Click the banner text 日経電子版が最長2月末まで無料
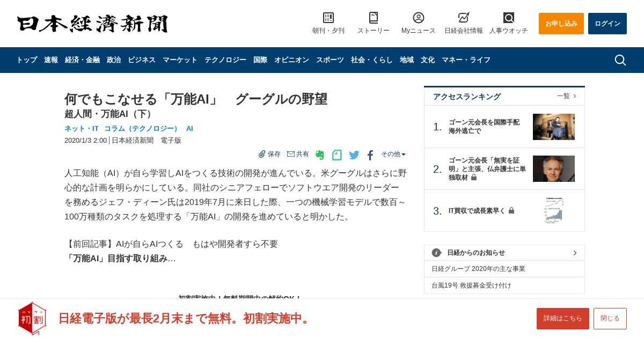The height and width of the screenshot is (338, 644). coord(185,318)
